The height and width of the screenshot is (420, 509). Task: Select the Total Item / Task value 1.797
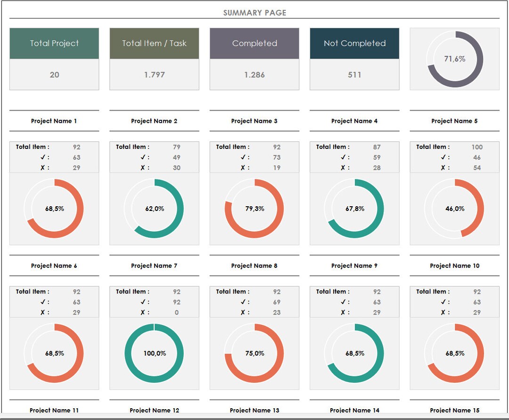tap(154, 75)
